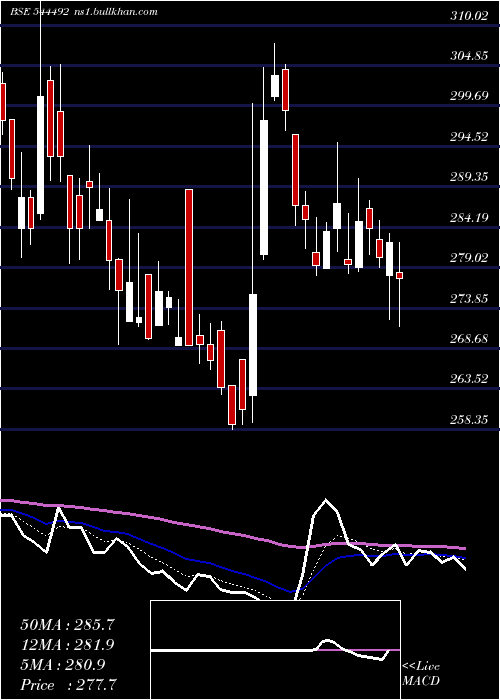
Task: Select the 263.52 price axis label
Action: (x=469, y=379)
